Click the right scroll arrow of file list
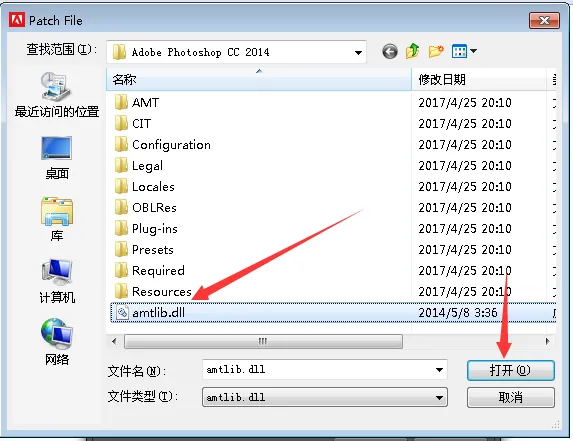 (x=547, y=342)
